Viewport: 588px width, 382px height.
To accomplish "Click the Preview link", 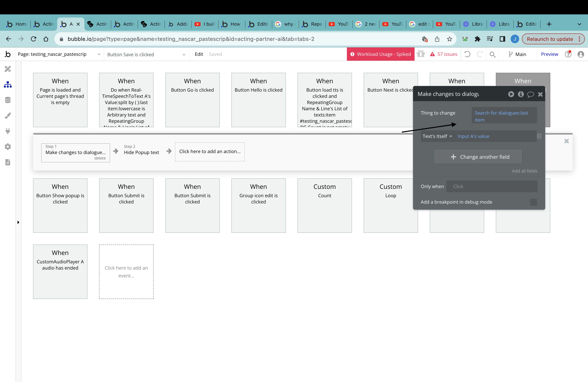I will [549, 54].
